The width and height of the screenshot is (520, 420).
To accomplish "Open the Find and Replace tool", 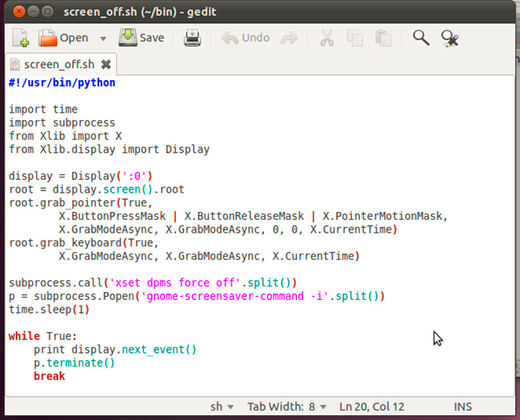I will (x=450, y=38).
